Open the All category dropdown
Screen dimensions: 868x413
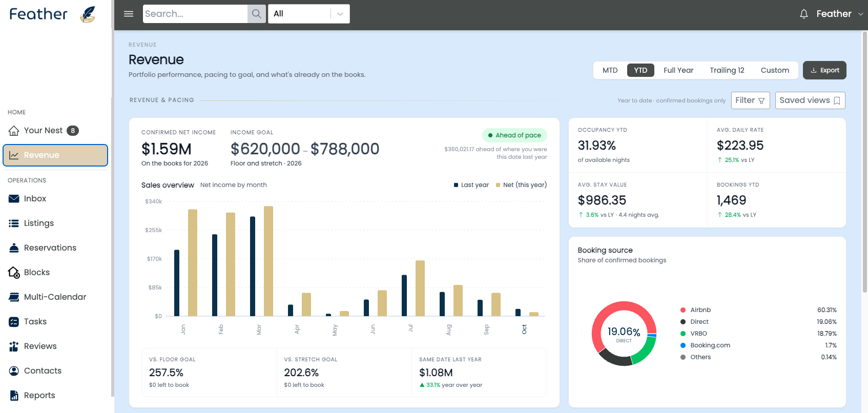[x=309, y=14]
